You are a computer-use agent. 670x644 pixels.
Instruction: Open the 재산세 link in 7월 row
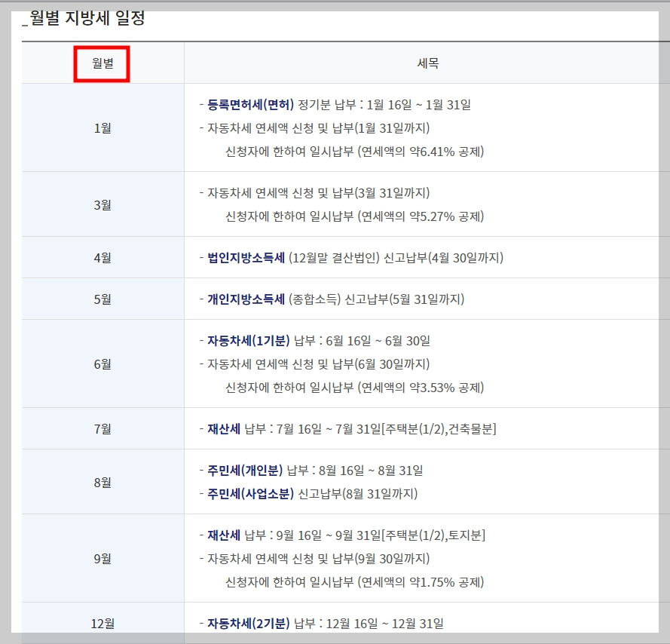[224, 429]
